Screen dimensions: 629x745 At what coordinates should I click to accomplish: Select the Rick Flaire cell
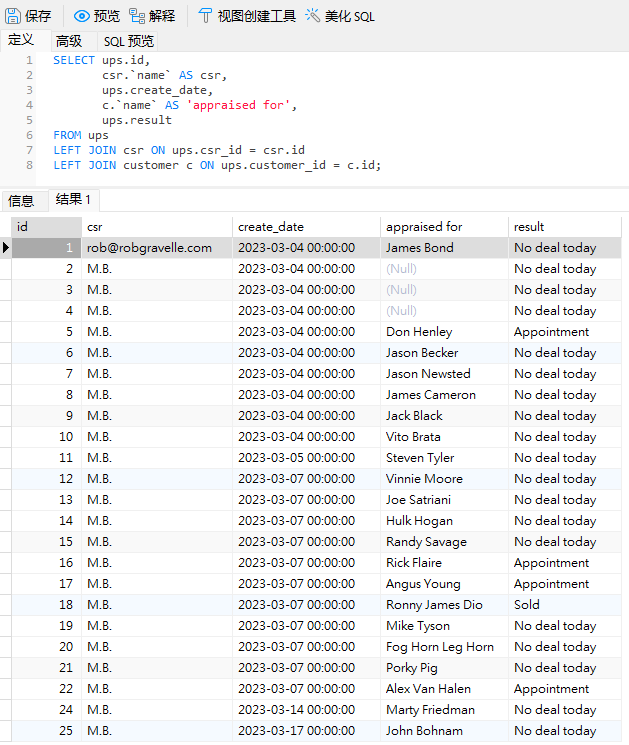click(444, 563)
